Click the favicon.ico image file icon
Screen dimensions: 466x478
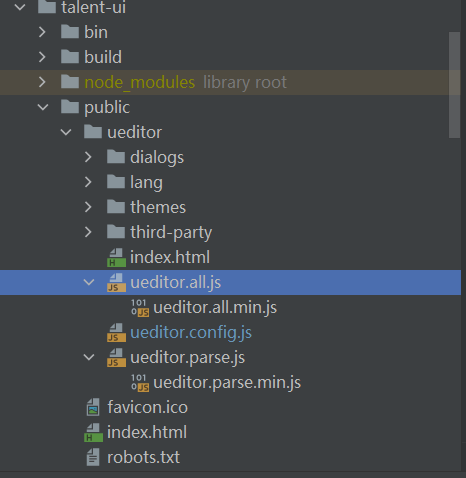(93, 407)
